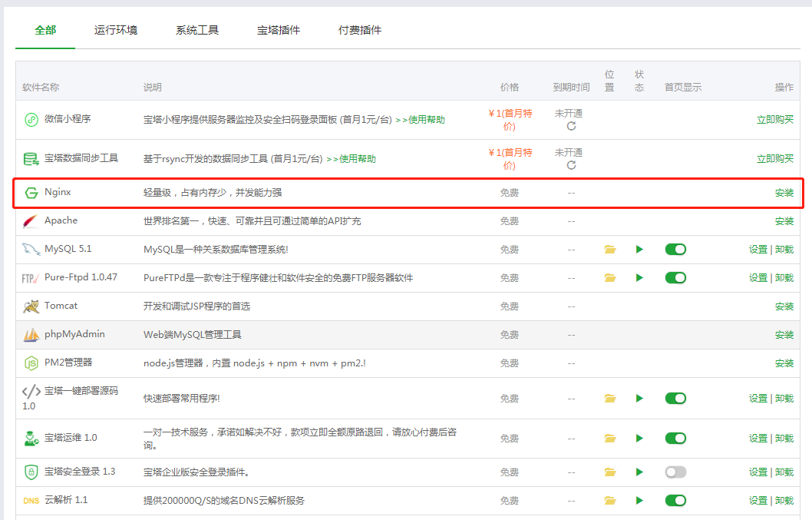Click the MySQL 5.1 running status arrow

pyautogui.click(x=639, y=250)
